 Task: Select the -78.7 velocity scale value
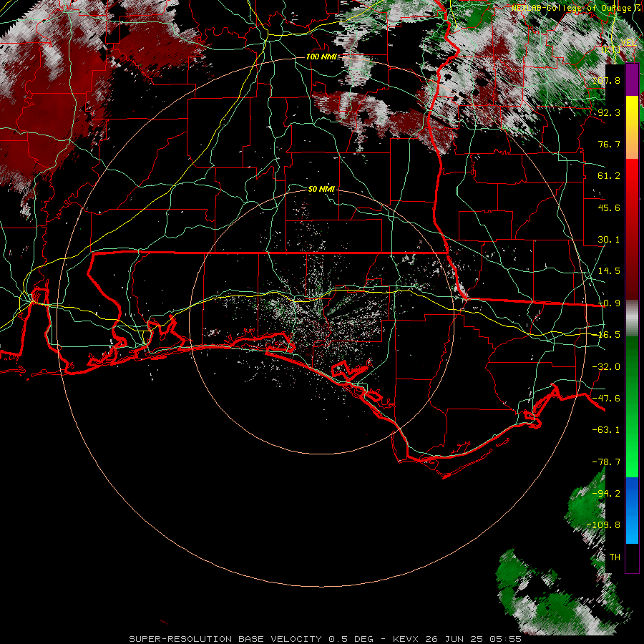(606, 462)
